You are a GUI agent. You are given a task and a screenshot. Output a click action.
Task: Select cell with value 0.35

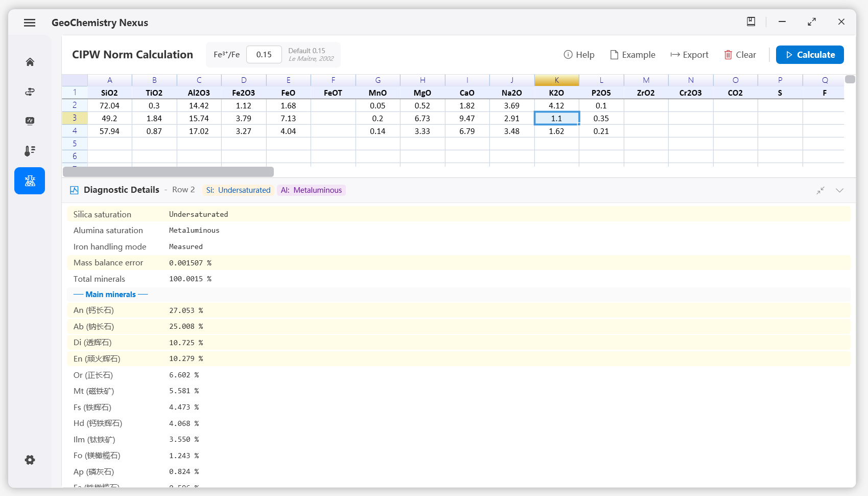pos(601,118)
